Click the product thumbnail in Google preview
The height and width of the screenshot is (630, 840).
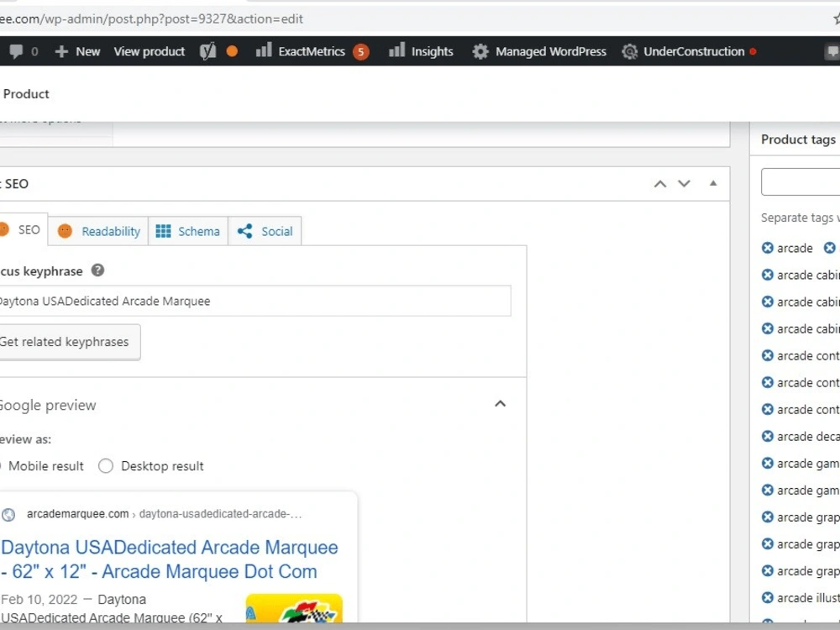(294, 608)
